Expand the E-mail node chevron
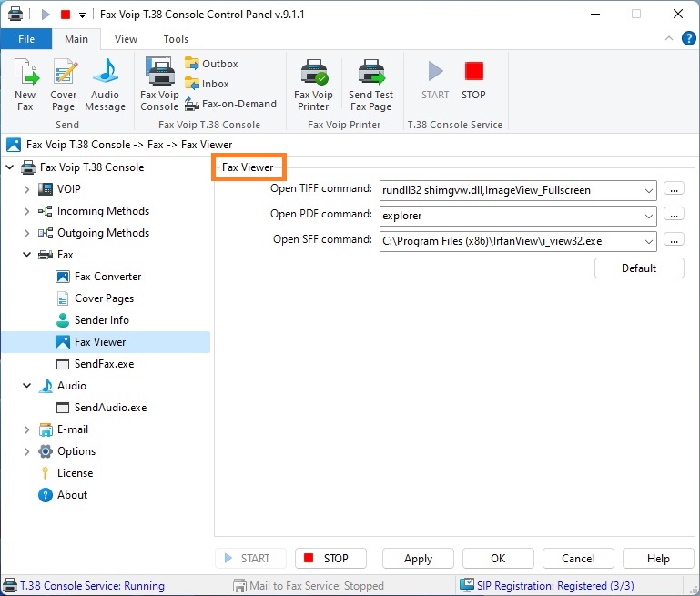700x596 pixels. [26, 429]
